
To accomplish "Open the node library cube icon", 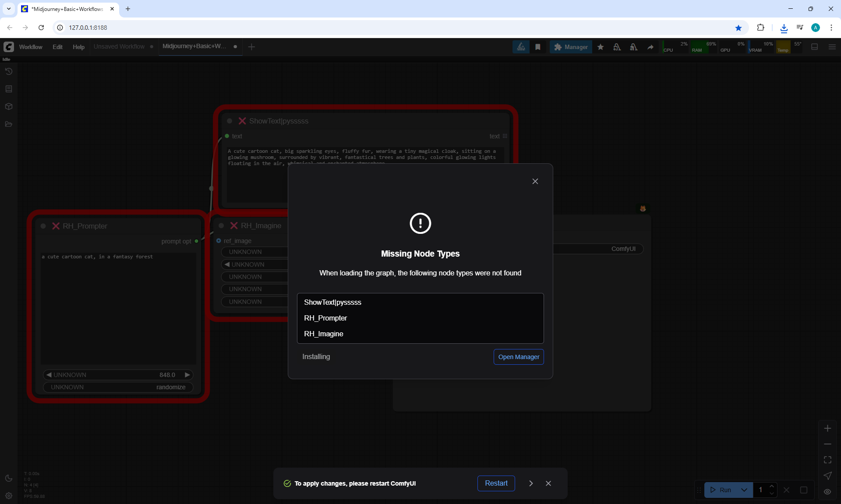I will point(8,106).
